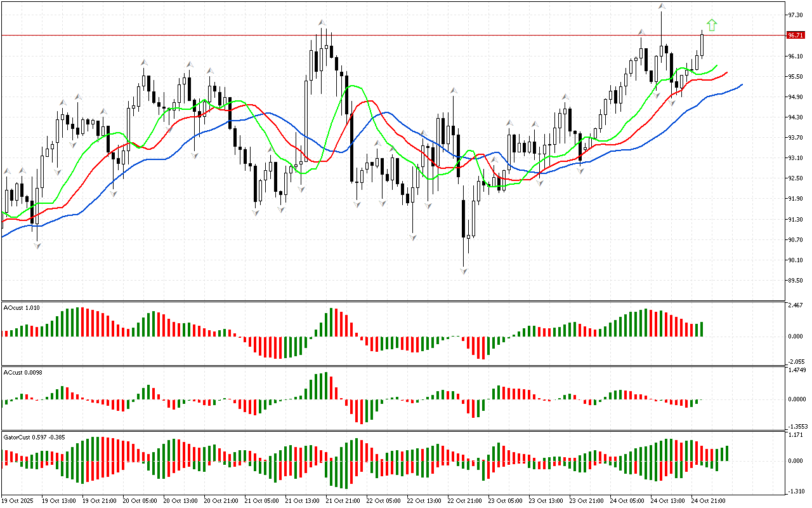The image size is (812, 508).
Task: Click the 2.467 value on the AOcust scale
Action: coord(795,306)
